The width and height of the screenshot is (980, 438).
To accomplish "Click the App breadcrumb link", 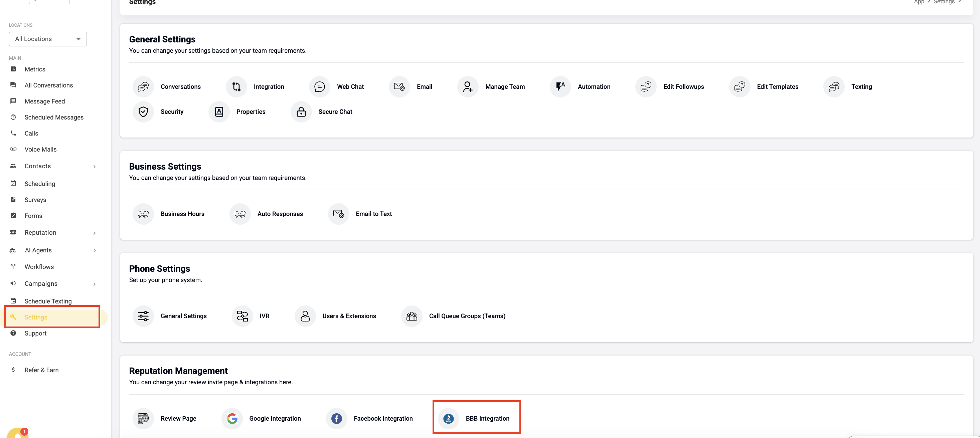I will (919, 2).
